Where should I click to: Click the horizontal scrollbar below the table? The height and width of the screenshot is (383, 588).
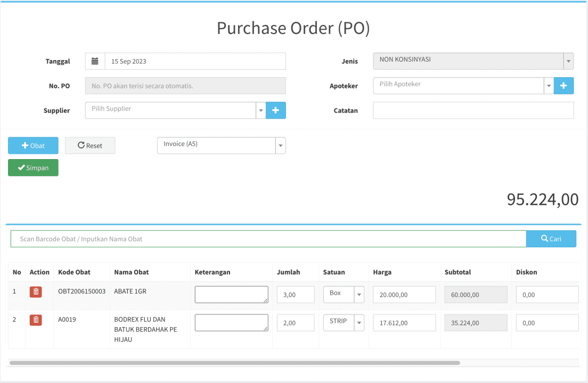pos(234,363)
